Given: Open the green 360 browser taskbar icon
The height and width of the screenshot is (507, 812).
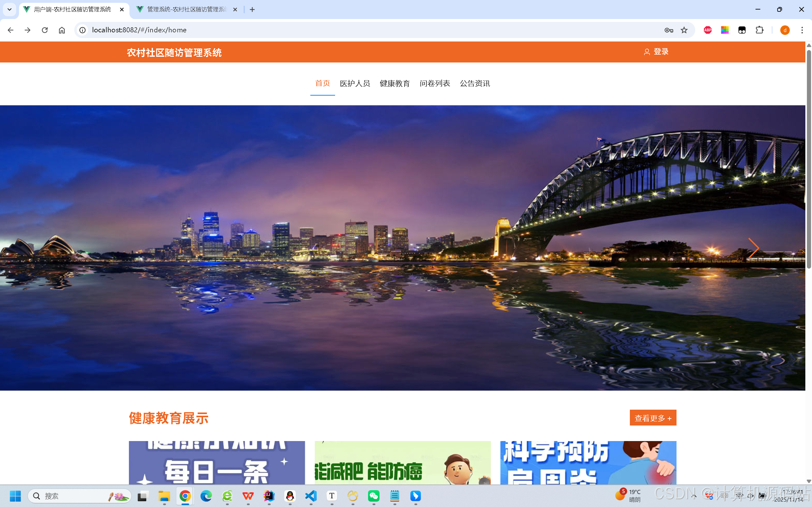Looking at the screenshot, I should pos(227,496).
